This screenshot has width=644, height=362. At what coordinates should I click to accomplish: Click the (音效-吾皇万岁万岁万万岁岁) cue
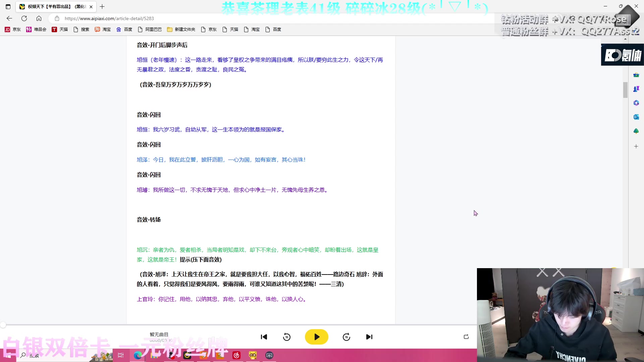click(175, 84)
